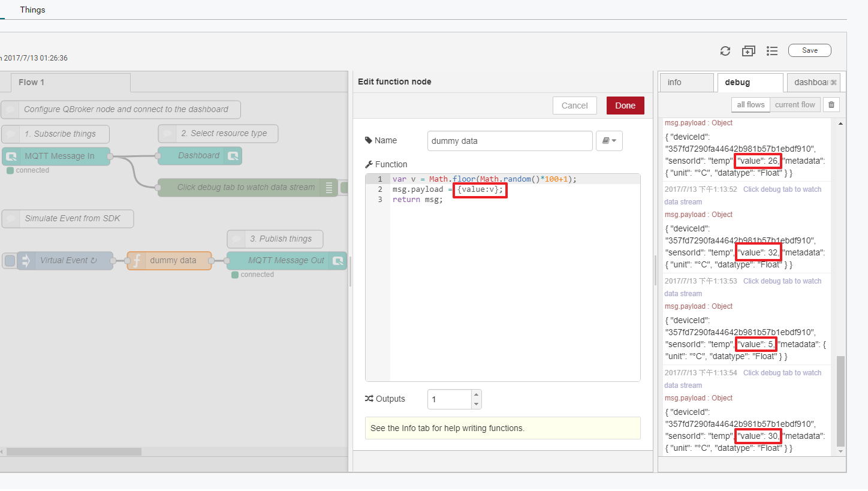868x491 pixels.
Task: Click the book library icon next to Name
Action: click(609, 141)
